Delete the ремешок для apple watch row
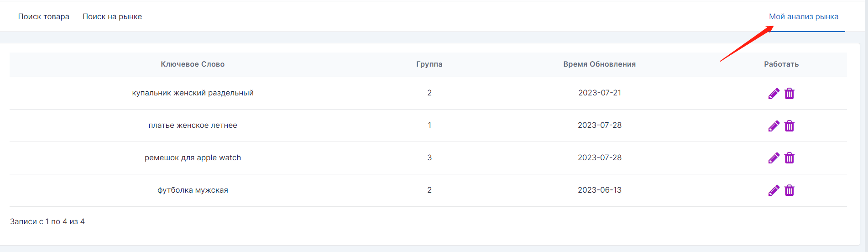This screenshot has width=868, height=252. (x=789, y=158)
